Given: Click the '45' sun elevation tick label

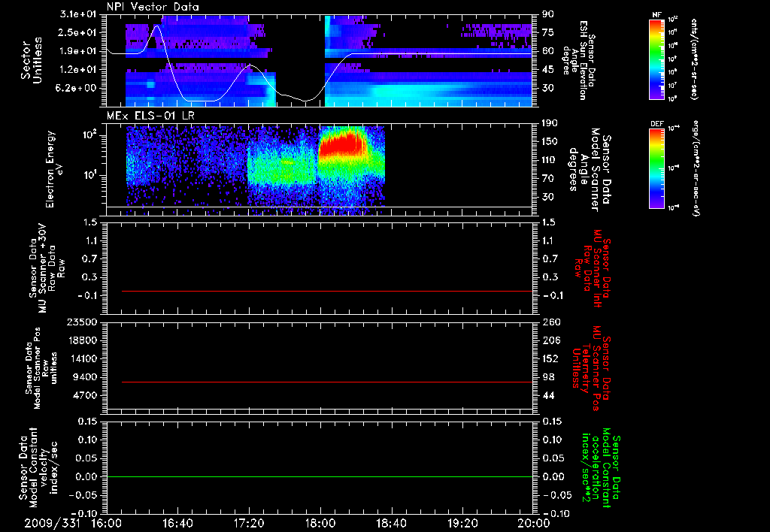Looking at the screenshot, I should pos(547,70).
